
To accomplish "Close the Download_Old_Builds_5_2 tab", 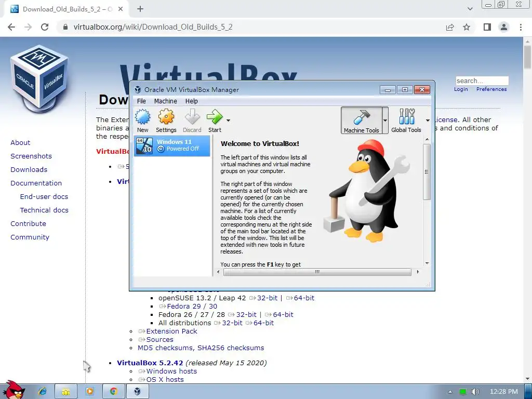I will [x=121, y=9].
